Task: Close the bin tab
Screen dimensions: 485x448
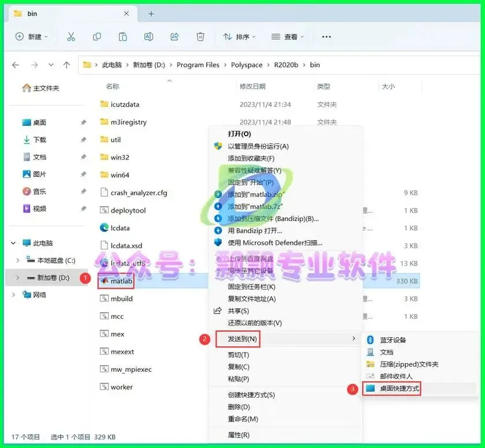Action: (126, 14)
